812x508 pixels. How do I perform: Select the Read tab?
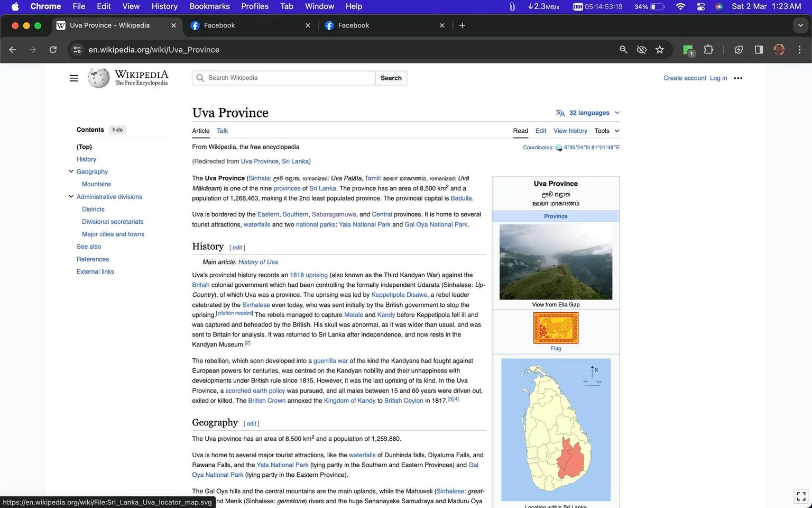520,131
